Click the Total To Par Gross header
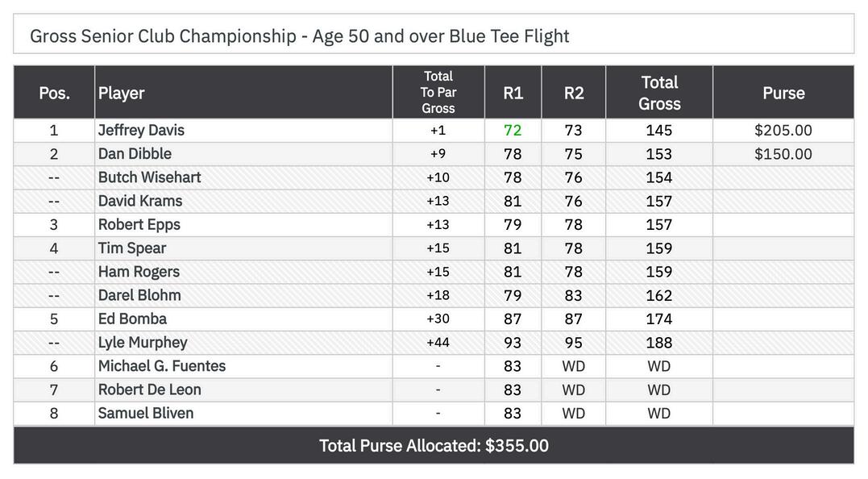Image resolution: width=868 pixels, height=479 pixels. (x=438, y=92)
